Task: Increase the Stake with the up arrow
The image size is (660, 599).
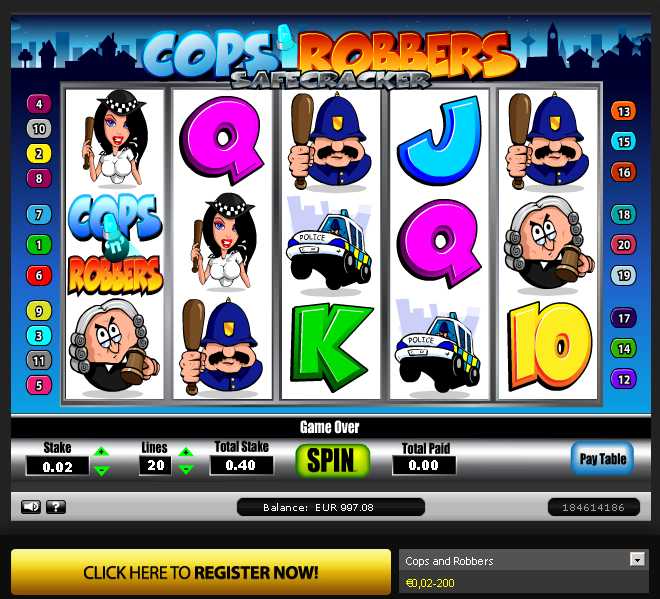Action: [x=101, y=453]
